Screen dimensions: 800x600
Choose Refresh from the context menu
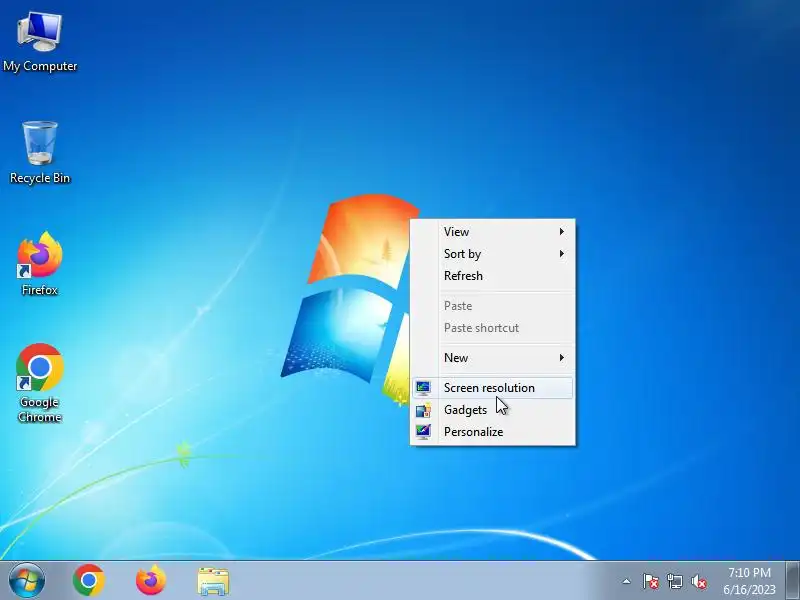[493, 276]
